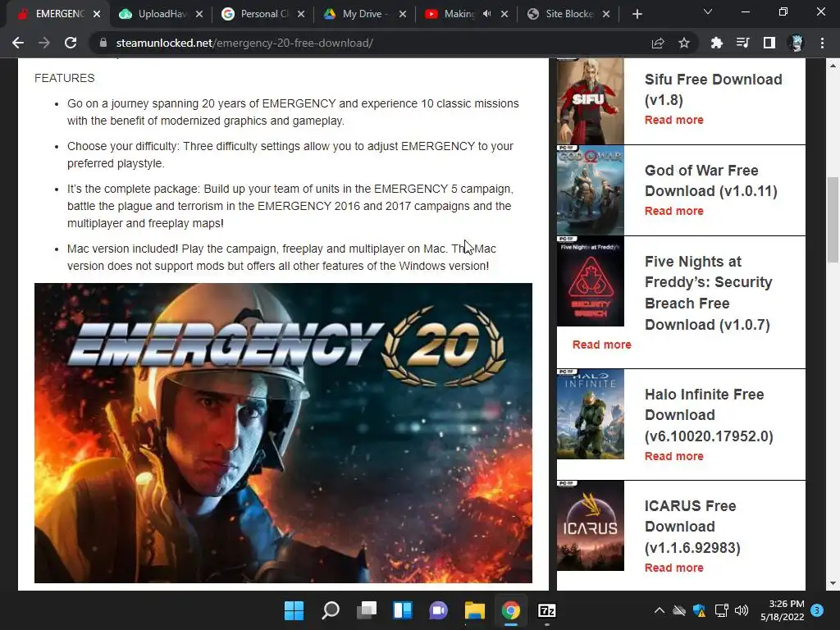Show hidden system tray icons
This screenshot has width=840, height=630.
point(660,610)
